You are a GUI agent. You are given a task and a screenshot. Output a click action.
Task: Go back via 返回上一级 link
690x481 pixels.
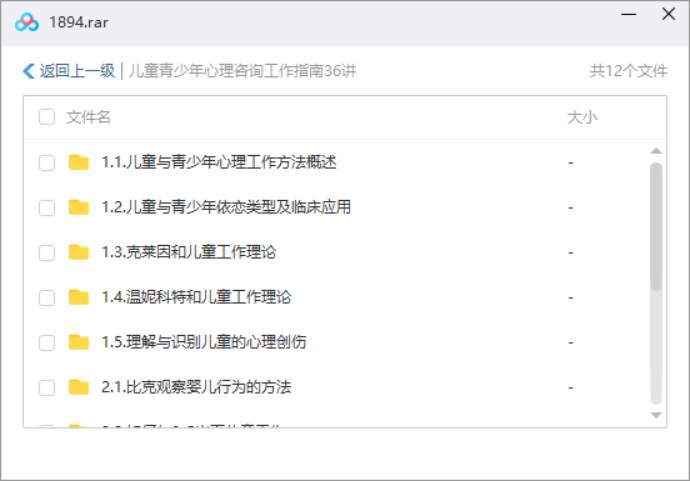pyautogui.click(x=77, y=71)
